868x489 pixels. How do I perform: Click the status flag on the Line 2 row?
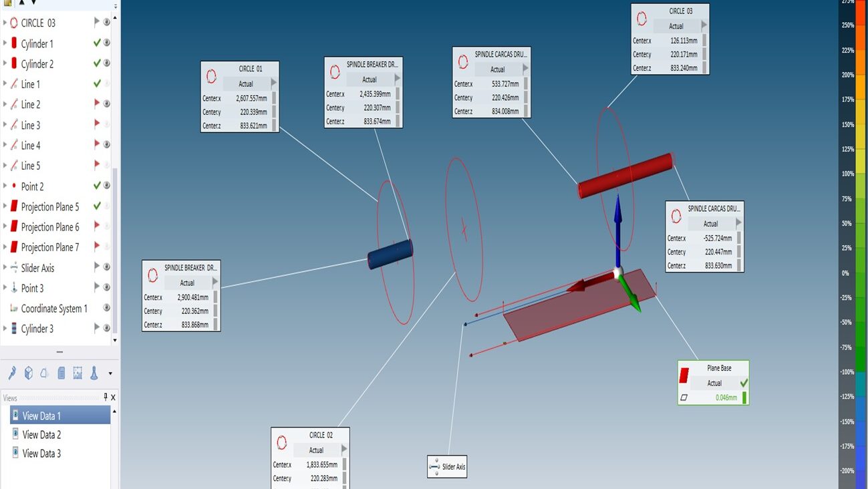[97, 104]
